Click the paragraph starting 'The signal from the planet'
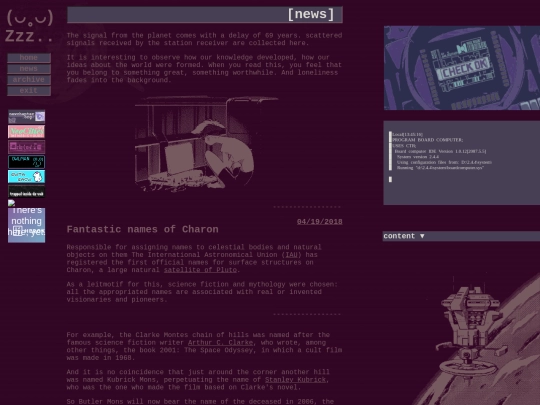This screenshot has width=540, height=405. pyautogui.click(x=205, y=39)
